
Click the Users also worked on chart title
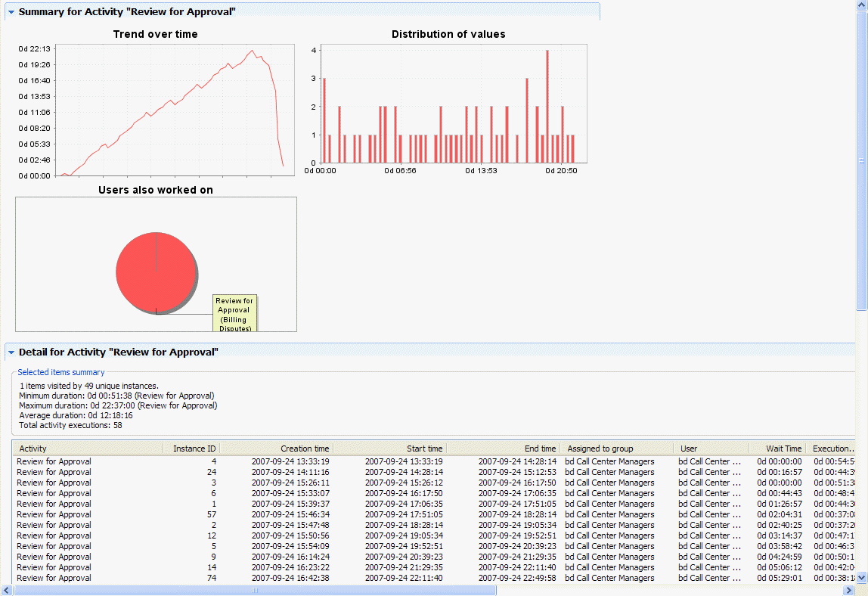click(x=156, y=190)
